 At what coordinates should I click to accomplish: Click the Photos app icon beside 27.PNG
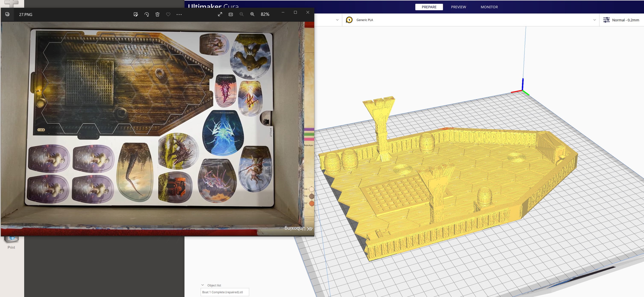click(7, 14)
